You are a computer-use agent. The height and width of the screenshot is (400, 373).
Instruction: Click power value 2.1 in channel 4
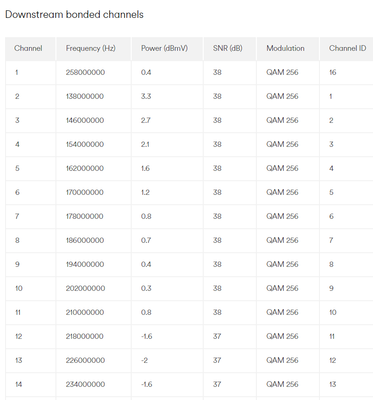145,144
